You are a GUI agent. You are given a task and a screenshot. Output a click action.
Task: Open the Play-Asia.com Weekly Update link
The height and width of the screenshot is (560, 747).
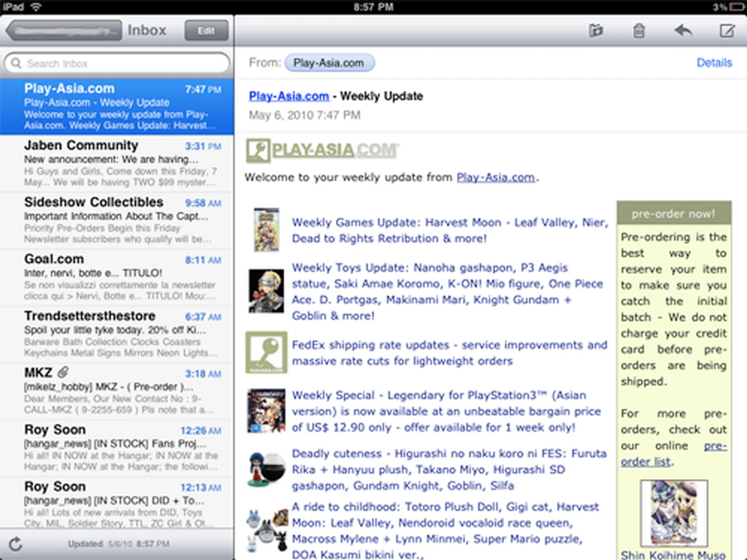tap(289, 96)
